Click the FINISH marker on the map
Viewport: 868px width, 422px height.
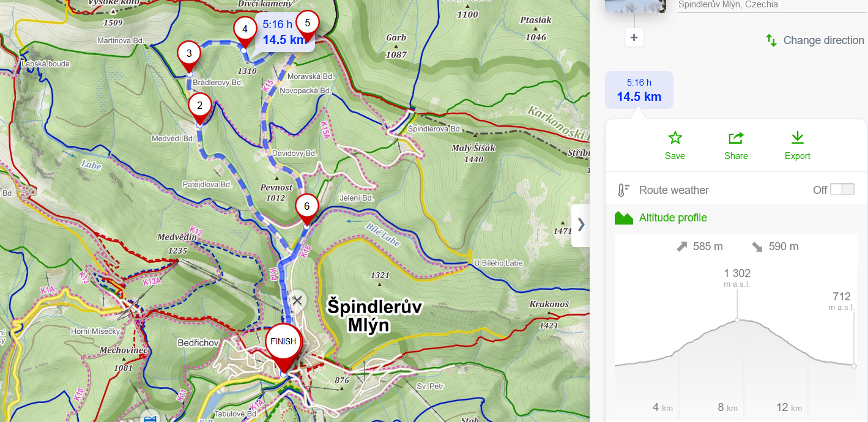click(x=283, y=342)
